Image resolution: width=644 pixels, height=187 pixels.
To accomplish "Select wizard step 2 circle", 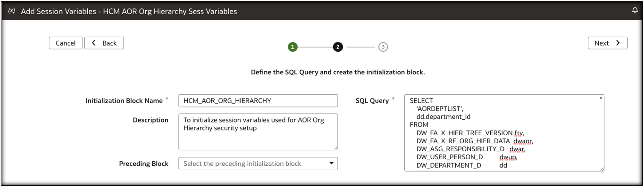I will 338,46.
